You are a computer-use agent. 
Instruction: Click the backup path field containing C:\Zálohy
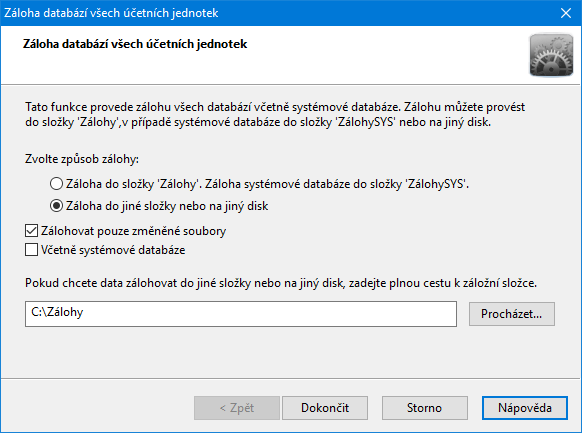(241, 314)
